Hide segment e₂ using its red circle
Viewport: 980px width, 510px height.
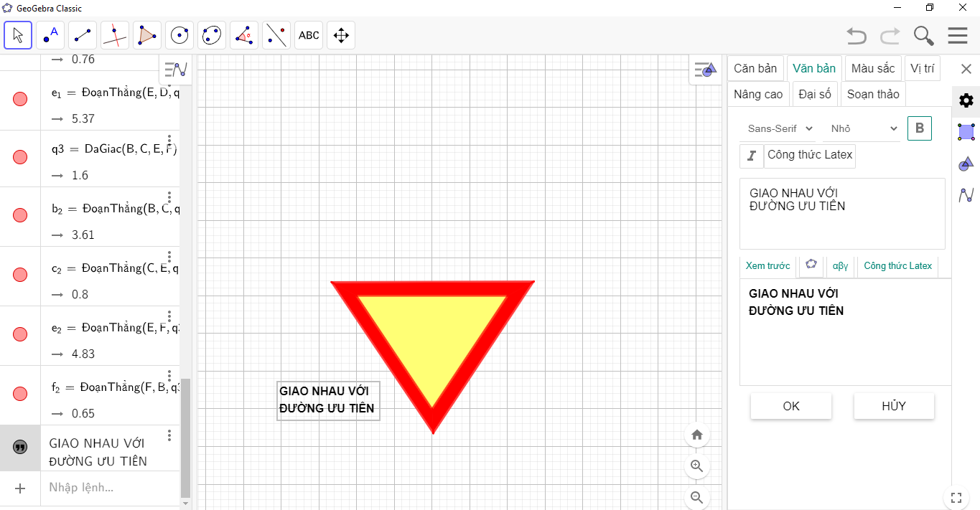20,334
